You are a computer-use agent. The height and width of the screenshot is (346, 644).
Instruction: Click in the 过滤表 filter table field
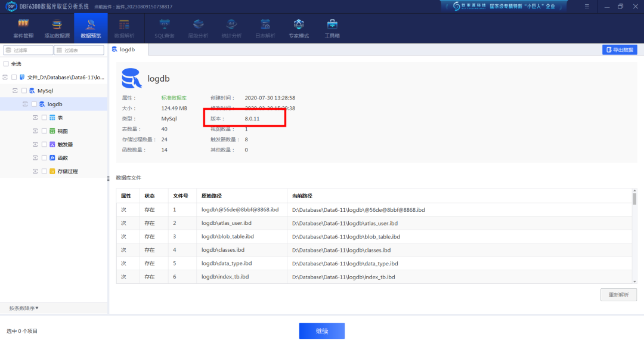tap(79, 50)
